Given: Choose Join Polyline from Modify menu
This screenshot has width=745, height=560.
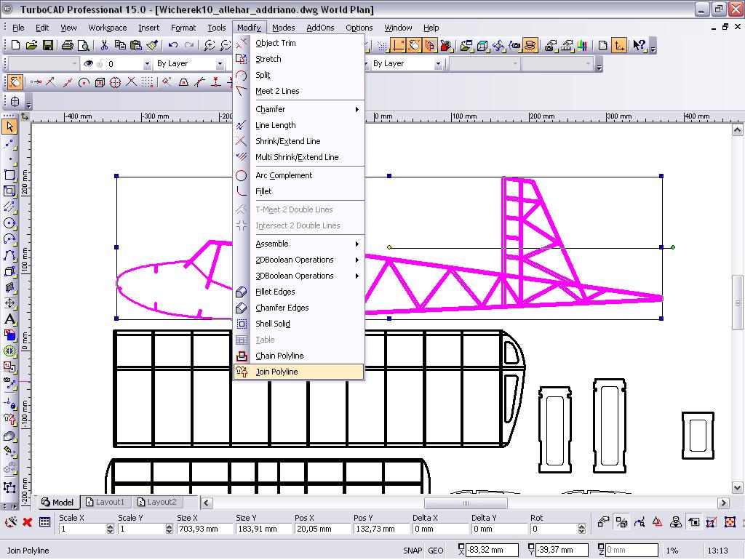Looking at the screenshot, I should [x=276, y=372].
